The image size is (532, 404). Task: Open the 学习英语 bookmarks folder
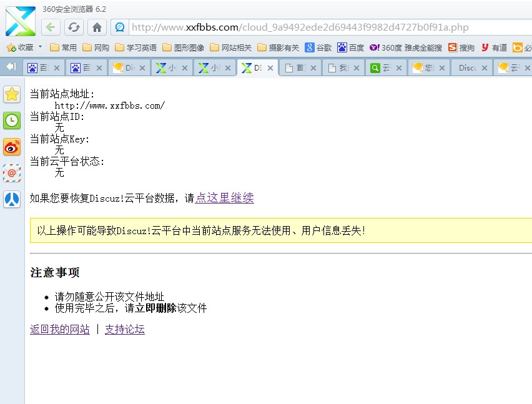click(135, 47)
